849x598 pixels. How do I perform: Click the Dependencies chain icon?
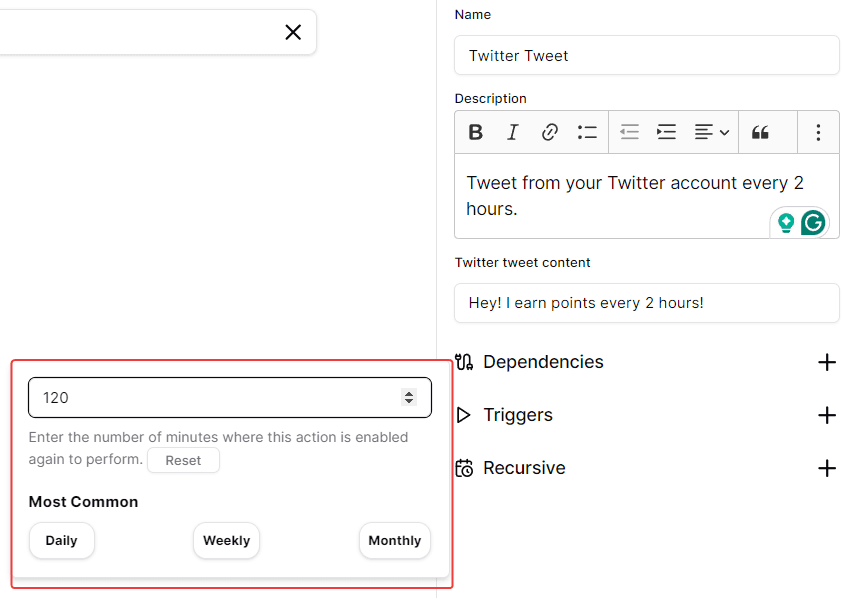coord(464,362)
